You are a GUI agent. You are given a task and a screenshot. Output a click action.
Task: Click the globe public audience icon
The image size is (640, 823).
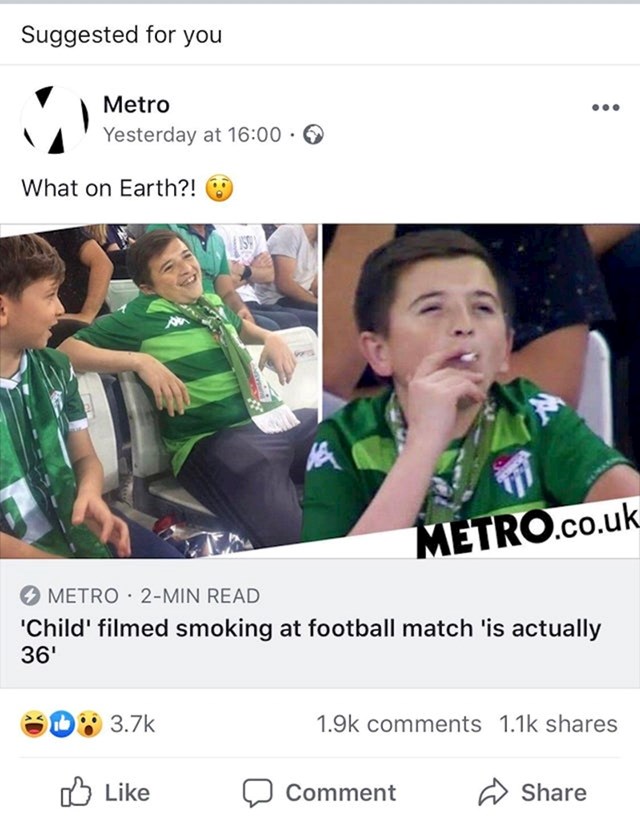[313, 135]
